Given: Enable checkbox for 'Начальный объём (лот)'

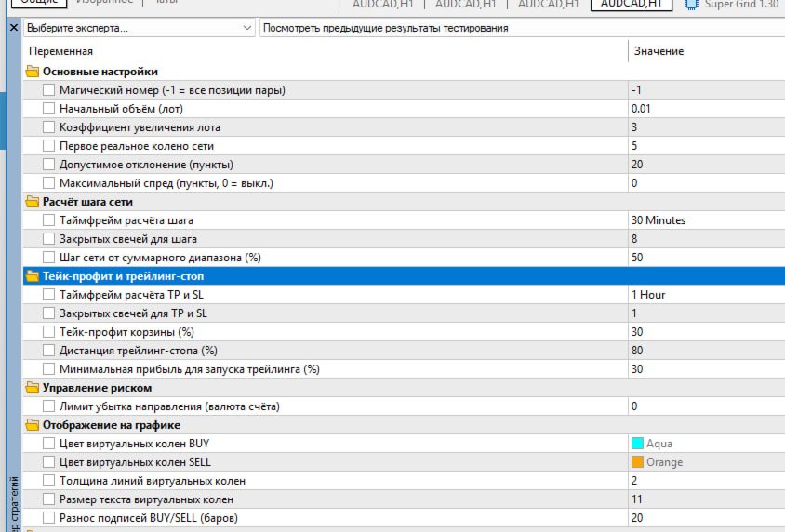Looking at the screenshot, I should point(48,109).
